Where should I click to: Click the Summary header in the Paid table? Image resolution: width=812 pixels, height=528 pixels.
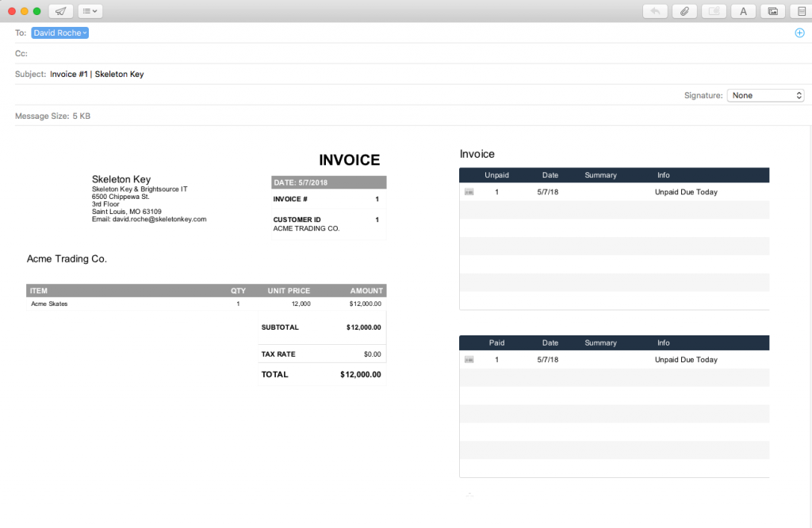601,342
